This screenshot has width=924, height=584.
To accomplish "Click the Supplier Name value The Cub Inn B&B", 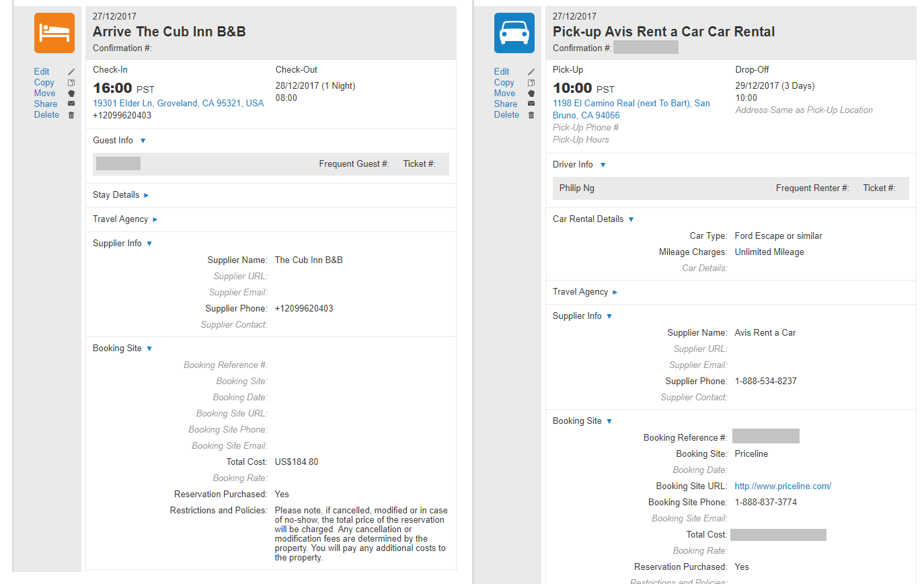I will click(x=309, y=260).
